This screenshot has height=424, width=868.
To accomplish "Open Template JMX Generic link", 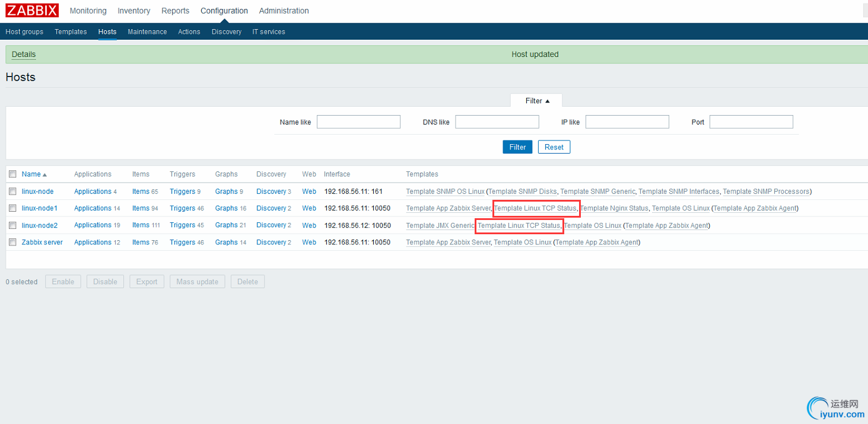I will (x=440, y=225).
